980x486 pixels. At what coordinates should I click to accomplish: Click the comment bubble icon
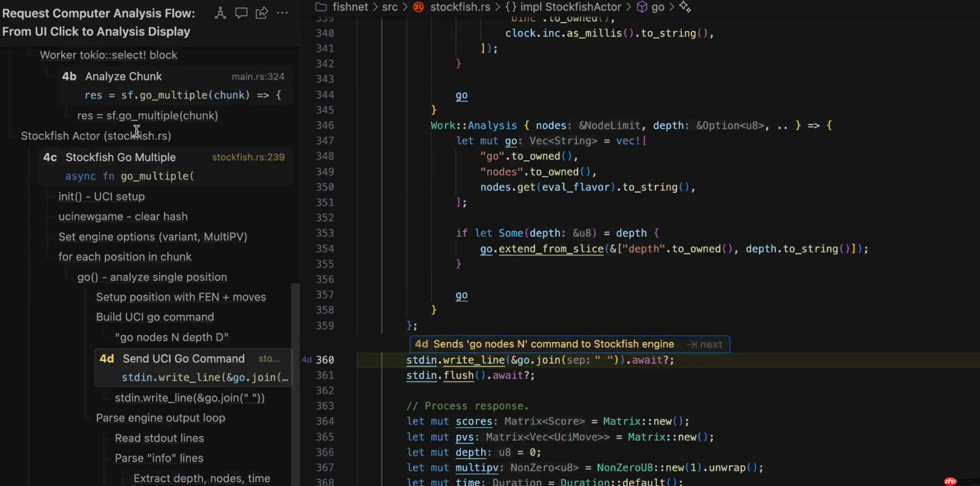click(241, 13)
